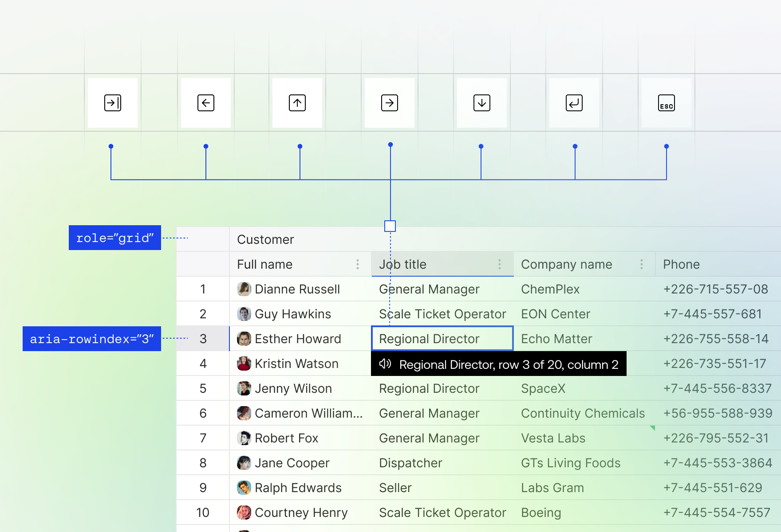781x532 pixels.
Task: Click the left arrow key icon
Action: coord(206,103)
